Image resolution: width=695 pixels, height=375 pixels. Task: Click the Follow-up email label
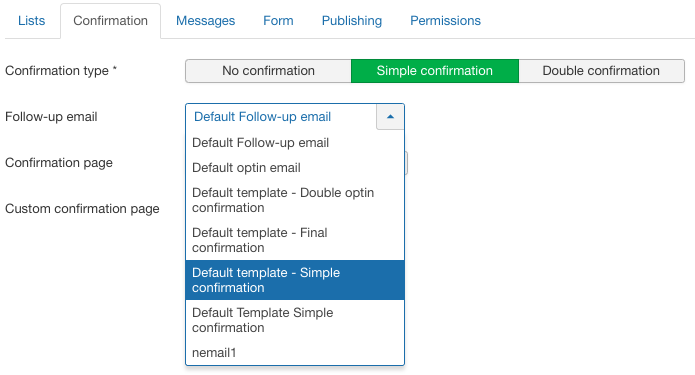tap(51, 117)
